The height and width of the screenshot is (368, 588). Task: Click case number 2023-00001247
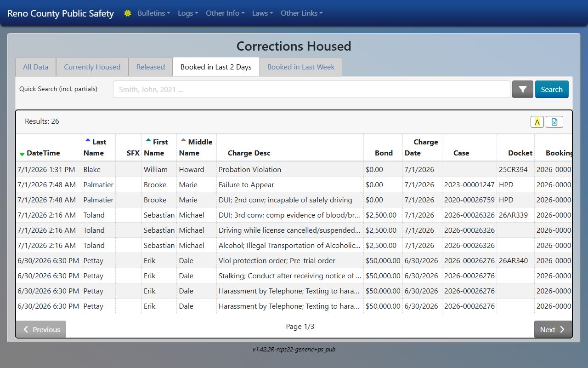click(469, 184)
